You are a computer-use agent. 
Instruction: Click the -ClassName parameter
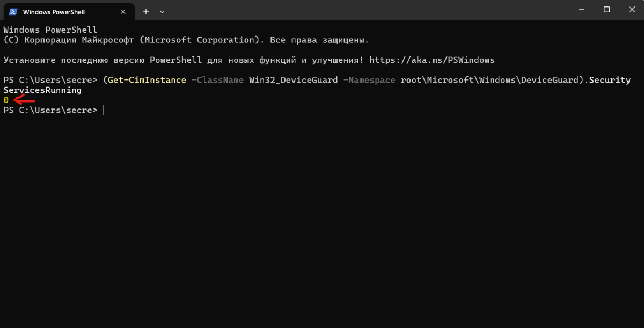pyautogui.click(x=218, y=80)
